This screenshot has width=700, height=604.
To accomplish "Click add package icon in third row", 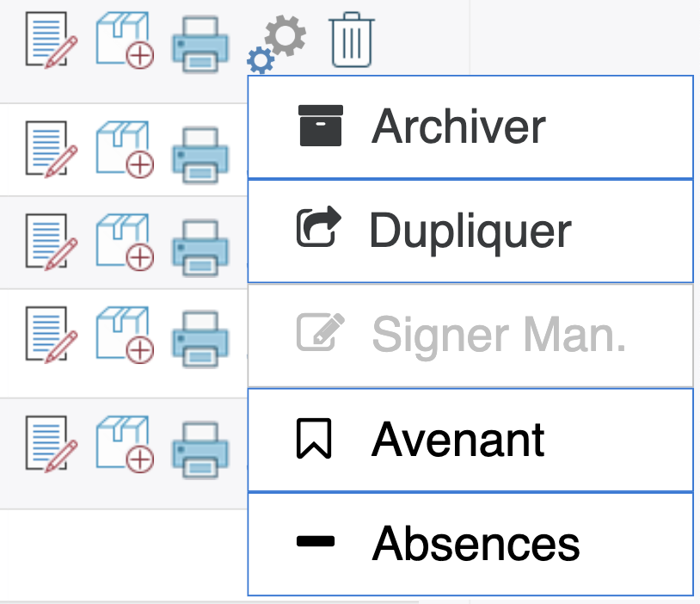I will [x=125, y=242].
